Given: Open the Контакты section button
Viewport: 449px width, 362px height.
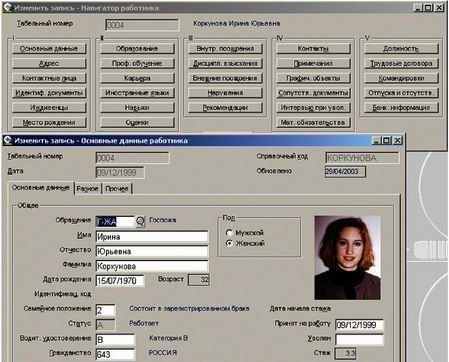Looking at the screenshot, I should click(313, 49).
